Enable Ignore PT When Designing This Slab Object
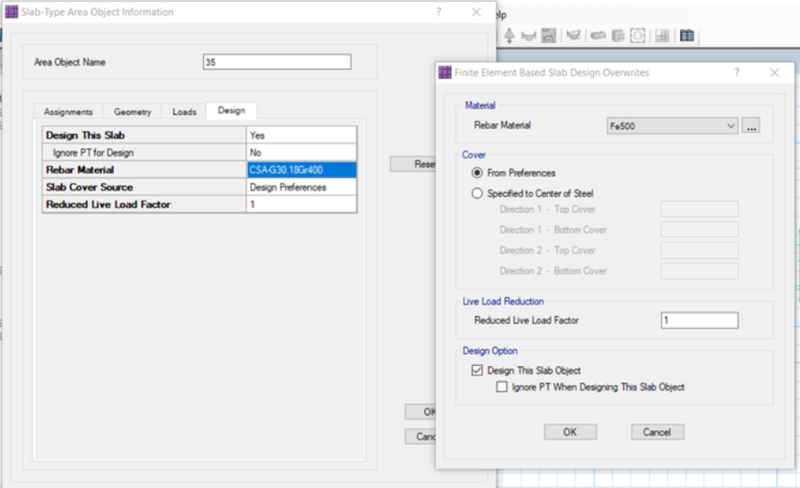The width and height of the screenshot is (800, 488). tap(502, 387)
